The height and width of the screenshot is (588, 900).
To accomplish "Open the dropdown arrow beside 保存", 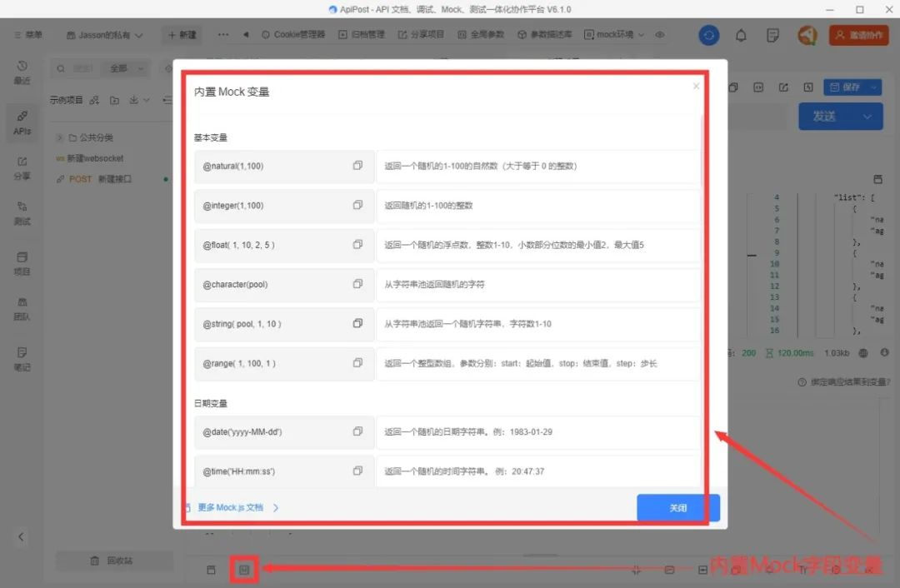I will pyautogui.click(x=873, y=87).
